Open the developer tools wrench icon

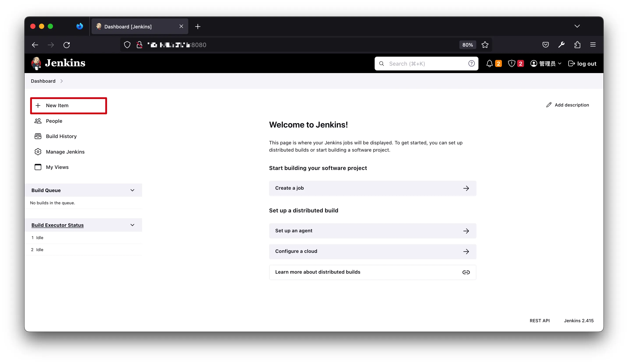coord(561,45)
